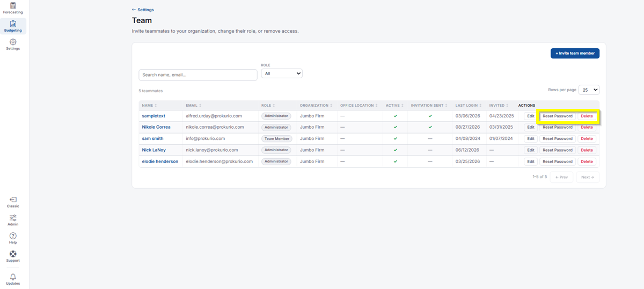Screen dimensions: 644x289
Task: Sort table by Invitation Sent column
Action: tap(429, 106)
